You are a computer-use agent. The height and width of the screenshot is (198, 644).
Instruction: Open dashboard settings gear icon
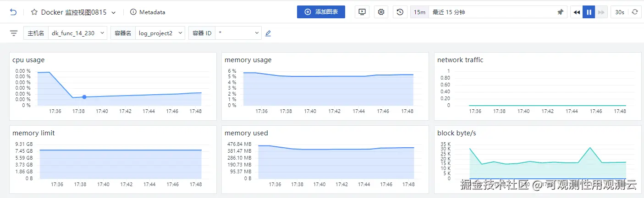(x=381, y=12)
